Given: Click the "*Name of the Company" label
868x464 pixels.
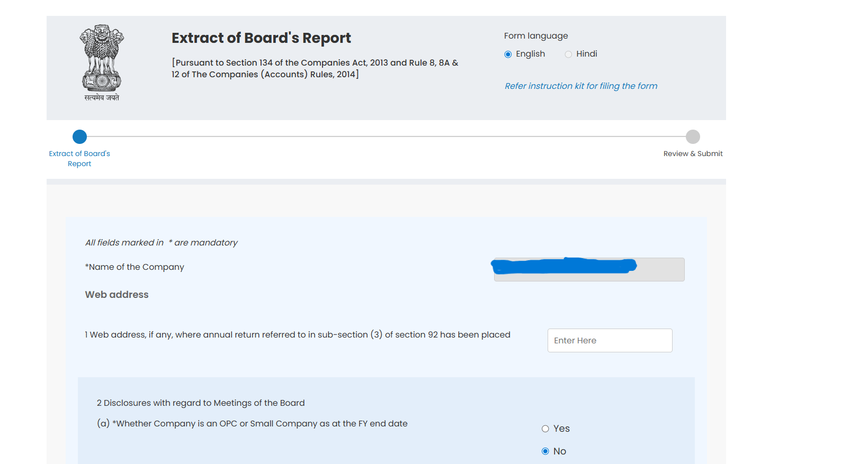Looking at the screenshot, I should 135,267.
